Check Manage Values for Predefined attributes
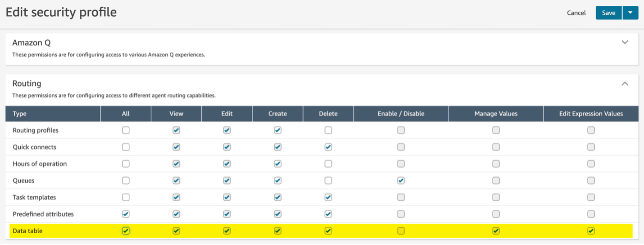This screenshot has width=644, height=245. pyautogui.click(x=496, y=214)
